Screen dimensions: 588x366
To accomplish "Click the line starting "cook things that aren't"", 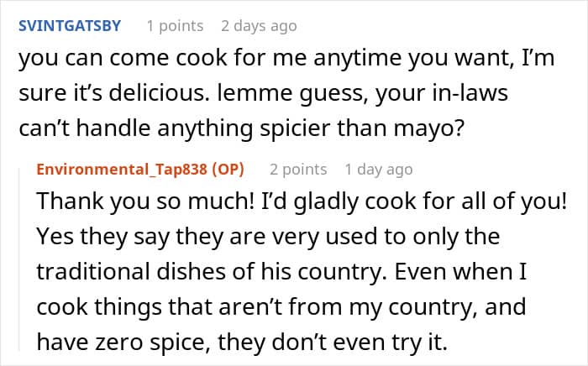I will click(284, 306).
